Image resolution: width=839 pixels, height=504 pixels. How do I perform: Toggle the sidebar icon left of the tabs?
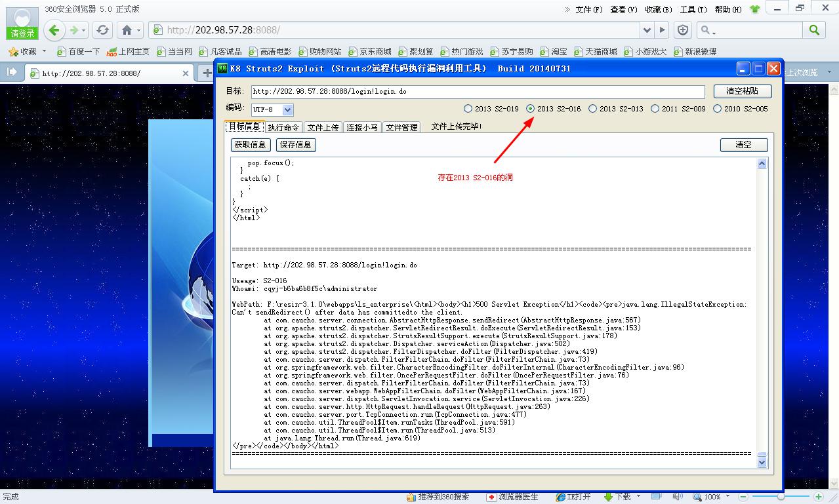click(11, 72)
